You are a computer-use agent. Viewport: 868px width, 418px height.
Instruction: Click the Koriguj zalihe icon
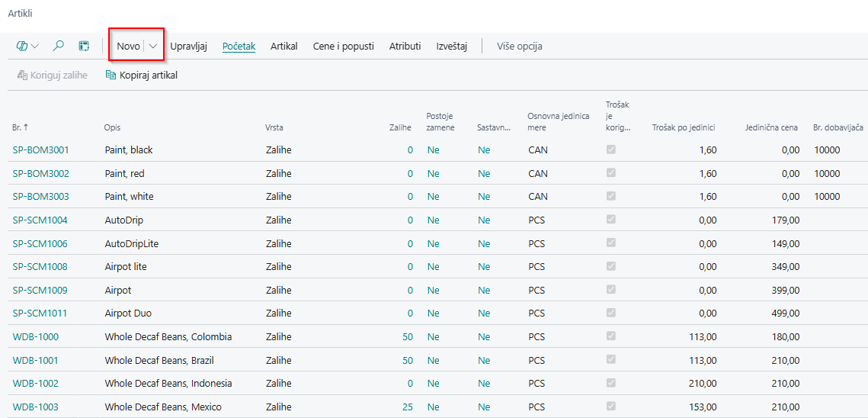(x=21, y=76)
